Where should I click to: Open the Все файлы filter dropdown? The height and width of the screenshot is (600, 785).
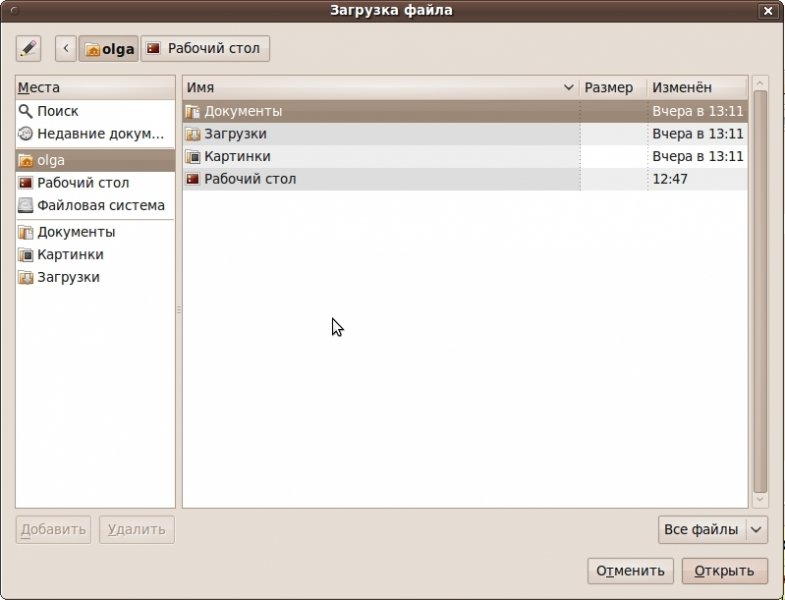(712, 529)
